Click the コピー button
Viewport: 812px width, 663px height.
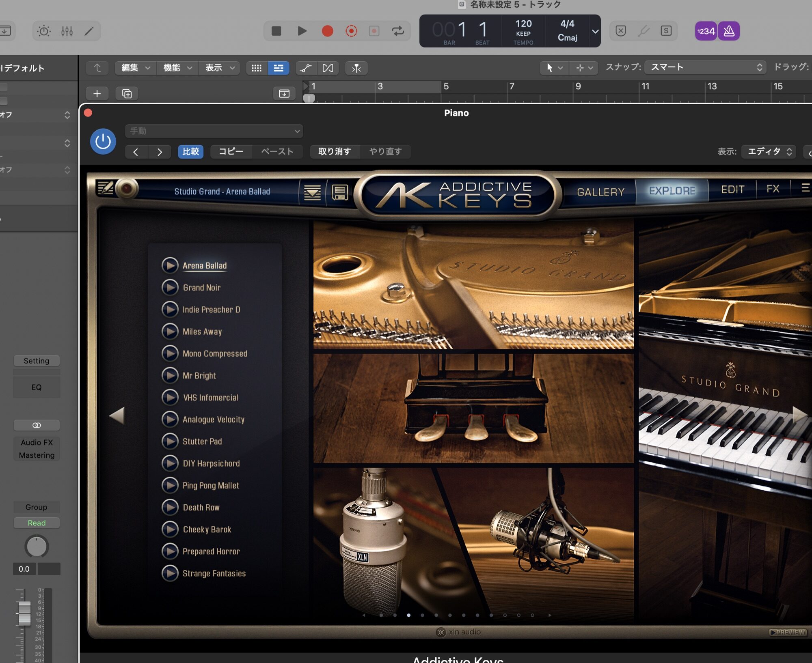pyautogui.click(x=231, y=151)
